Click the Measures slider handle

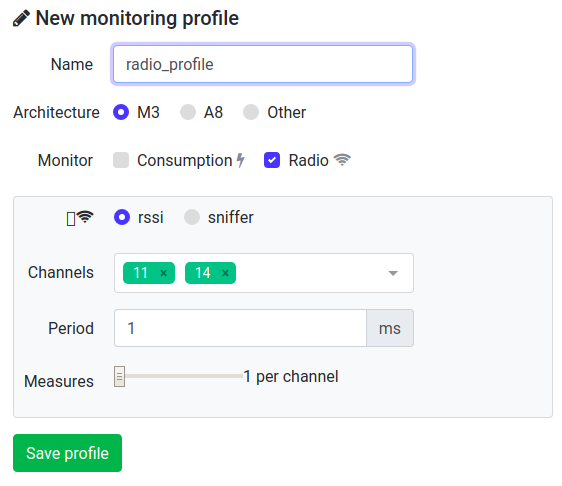coord(119,376)
